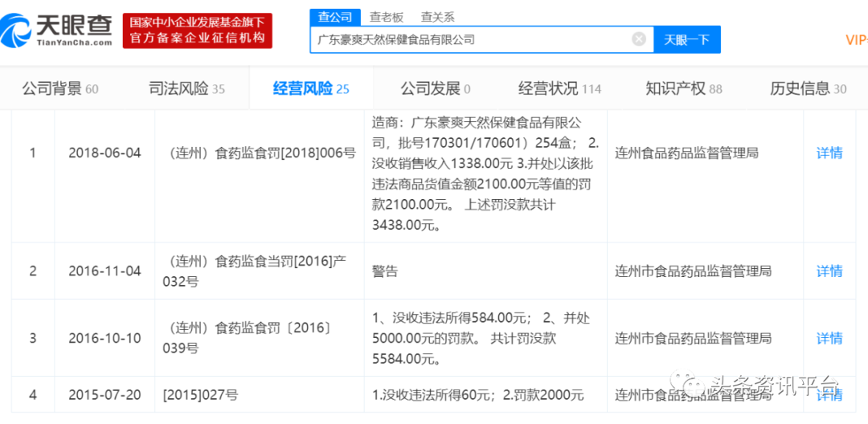Screen dimensions: 868x424
Task: Select the 查公司 search tab
Action: (335, 17)
